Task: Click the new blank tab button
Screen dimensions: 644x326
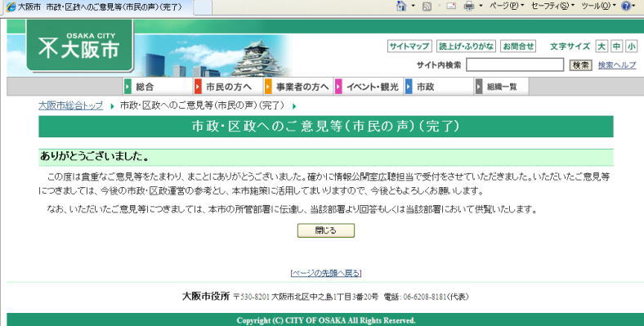Action: click(203, 7)
